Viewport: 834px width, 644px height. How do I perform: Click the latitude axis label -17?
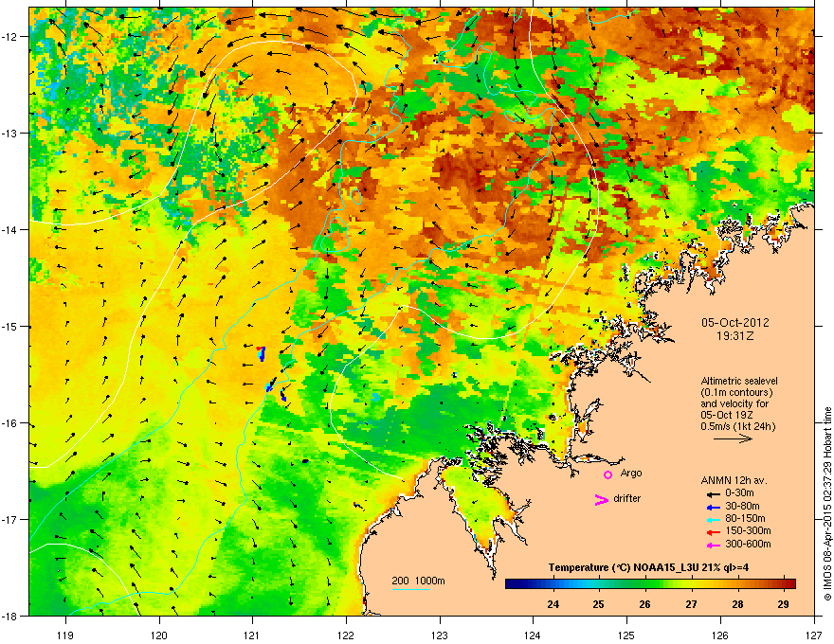coord(10,519)
